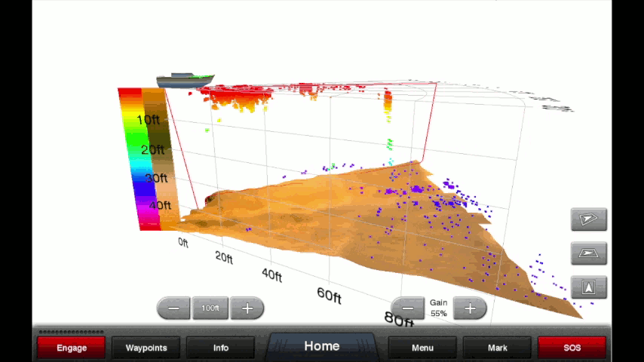Raise the Gain with the plus button
This screenshot has height=362, width=644.
pos(470,308)
